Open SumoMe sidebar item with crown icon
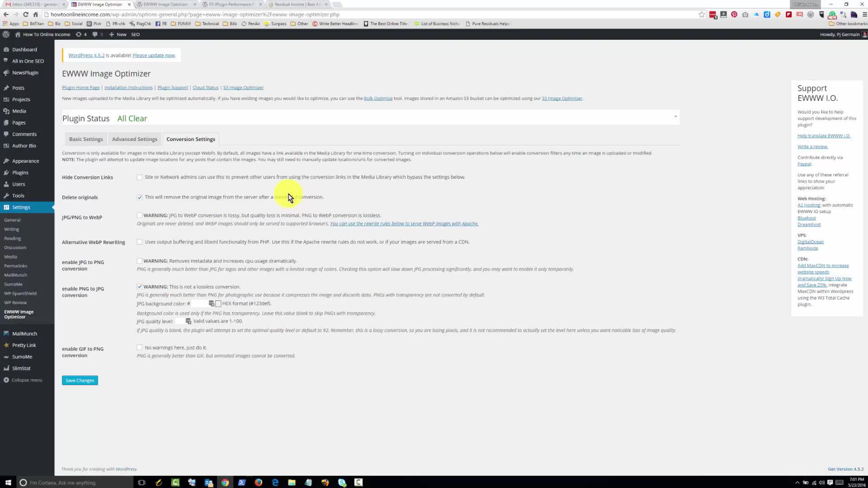 coord(22,357)
